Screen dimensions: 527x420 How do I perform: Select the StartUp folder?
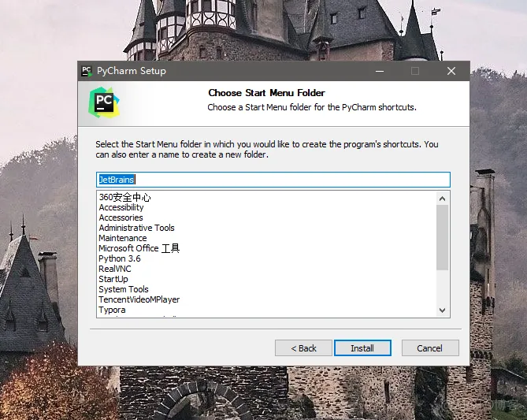pos(113,279)
